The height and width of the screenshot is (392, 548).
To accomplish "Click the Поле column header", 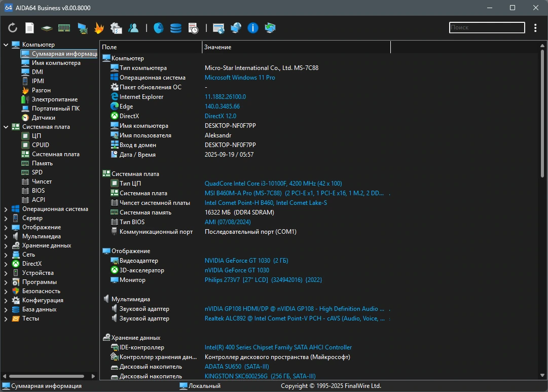I will 151,47.
